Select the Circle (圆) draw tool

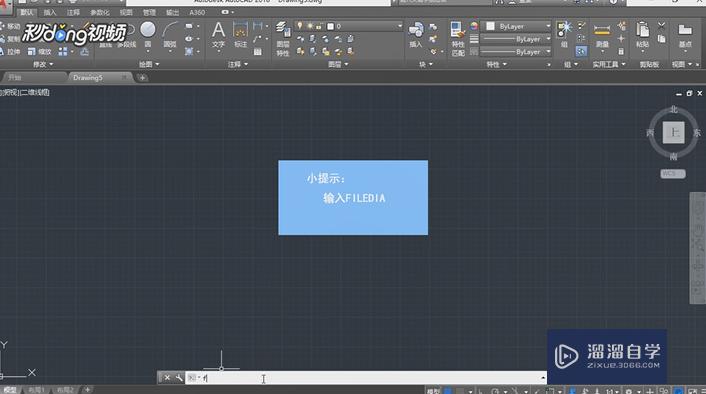point(148,30)
